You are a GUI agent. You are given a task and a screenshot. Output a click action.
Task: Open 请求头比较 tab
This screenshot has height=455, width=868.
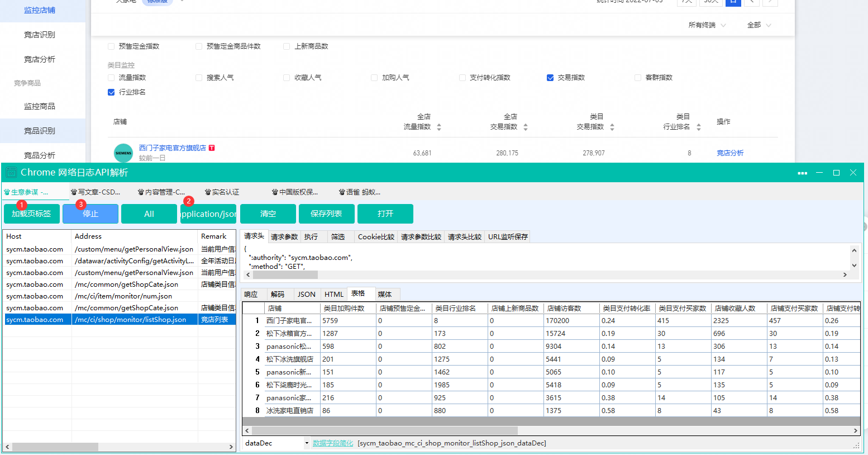(x=465, y=237)
